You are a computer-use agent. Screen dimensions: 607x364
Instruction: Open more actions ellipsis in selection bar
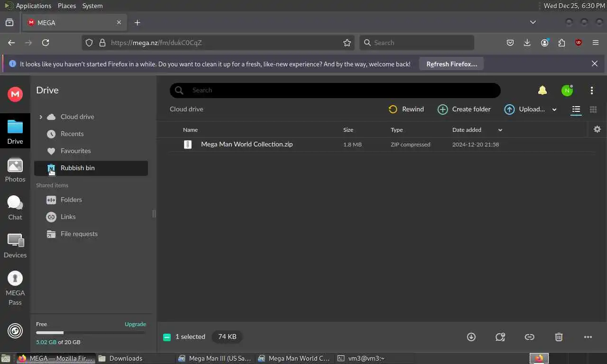(588, 337)
